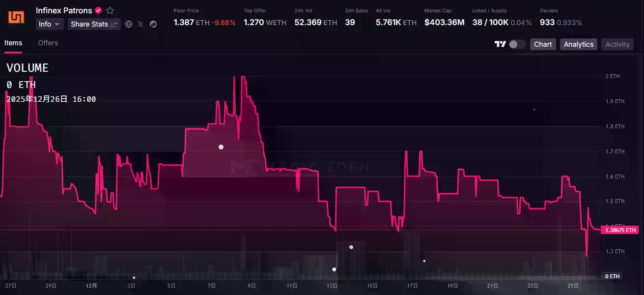Image resolution: width=644 pixels, height=295 pixels.
Task: Select the Chart view button
Action: (x=543, y=44)
